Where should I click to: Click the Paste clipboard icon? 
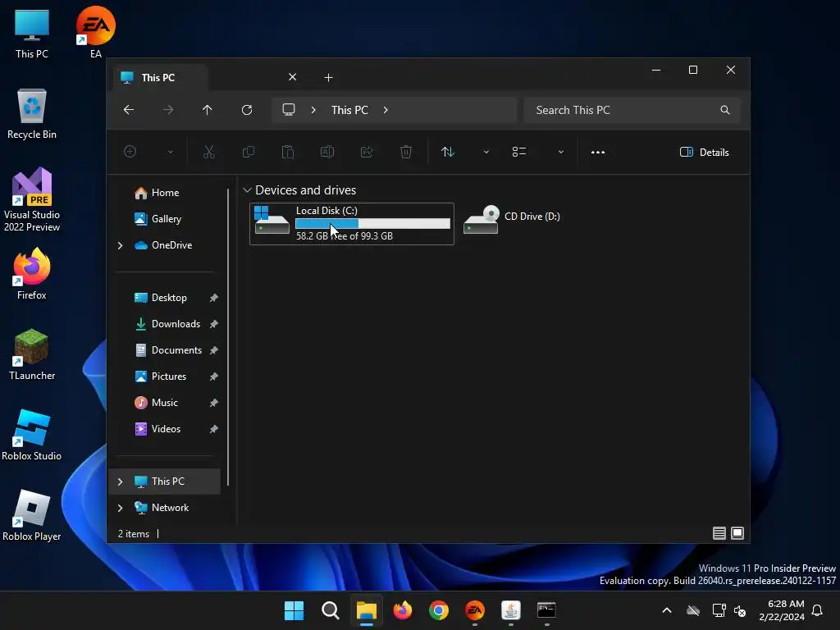[x=288, y=152]
